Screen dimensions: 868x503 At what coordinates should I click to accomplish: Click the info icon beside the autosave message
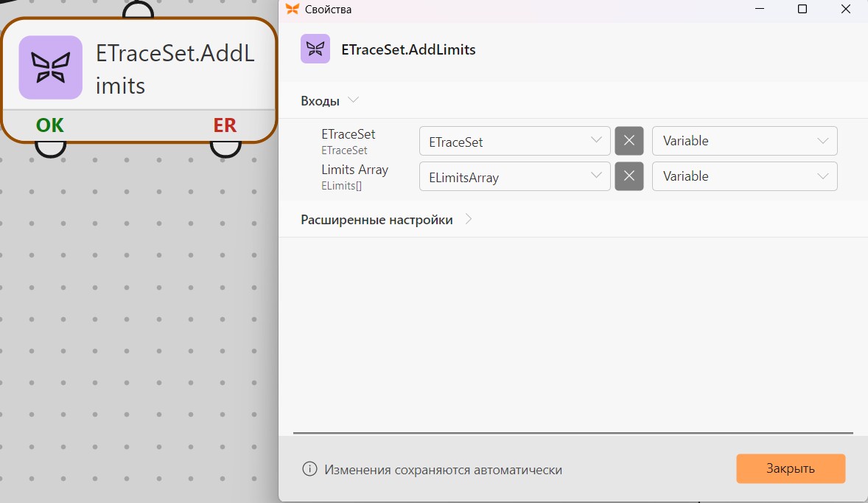pyautogui.click(x=309, y=469)
